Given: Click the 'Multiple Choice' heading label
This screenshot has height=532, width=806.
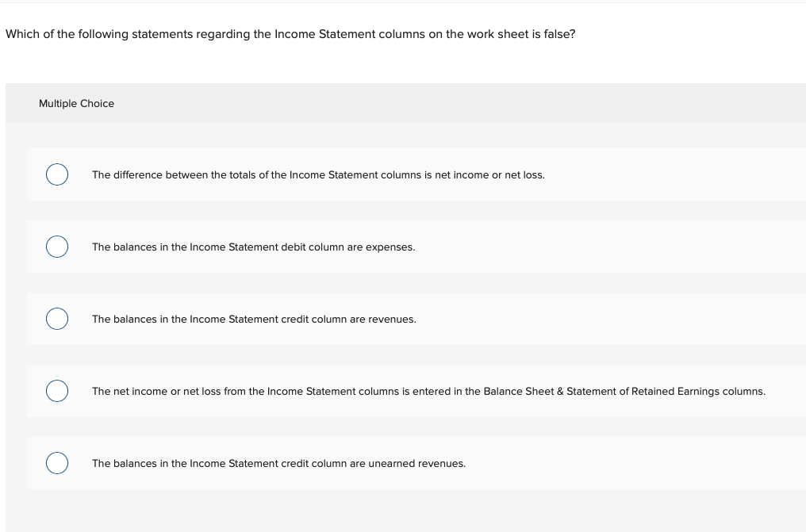Looking at the screenshot, I should [77, 103].
